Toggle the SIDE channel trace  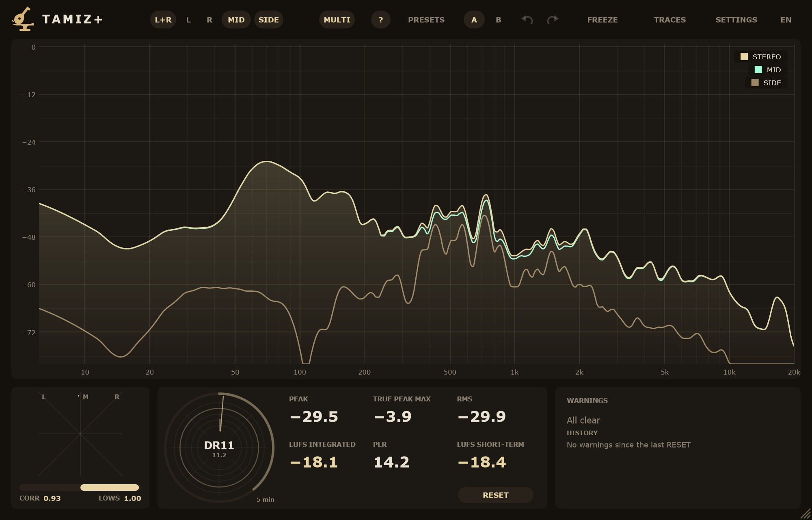click(x=269, y=19)
